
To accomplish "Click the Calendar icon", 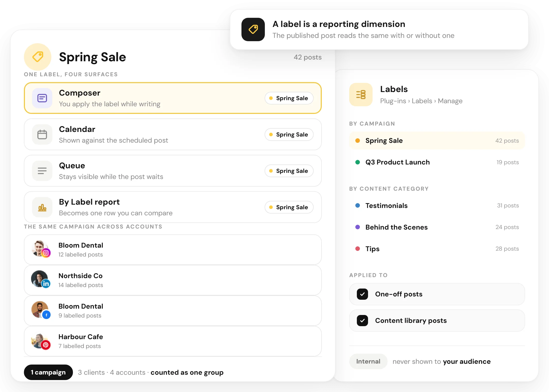I will pyautogui.click(x=42, y=134).
